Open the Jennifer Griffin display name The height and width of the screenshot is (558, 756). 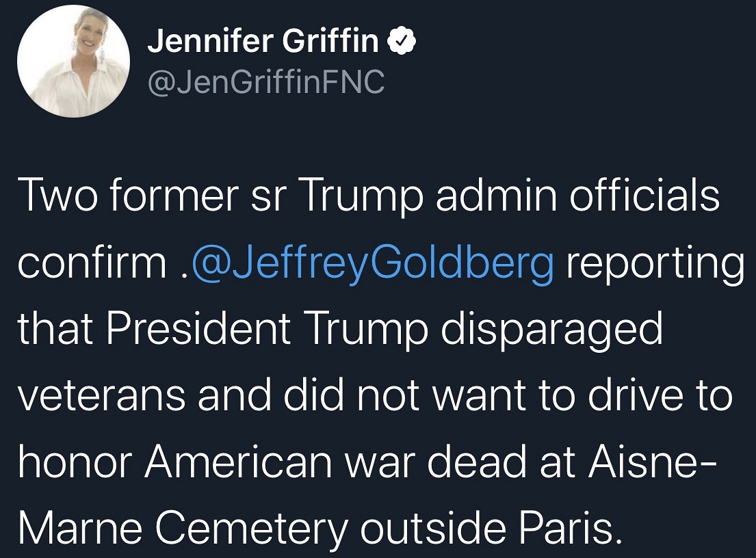263,42
